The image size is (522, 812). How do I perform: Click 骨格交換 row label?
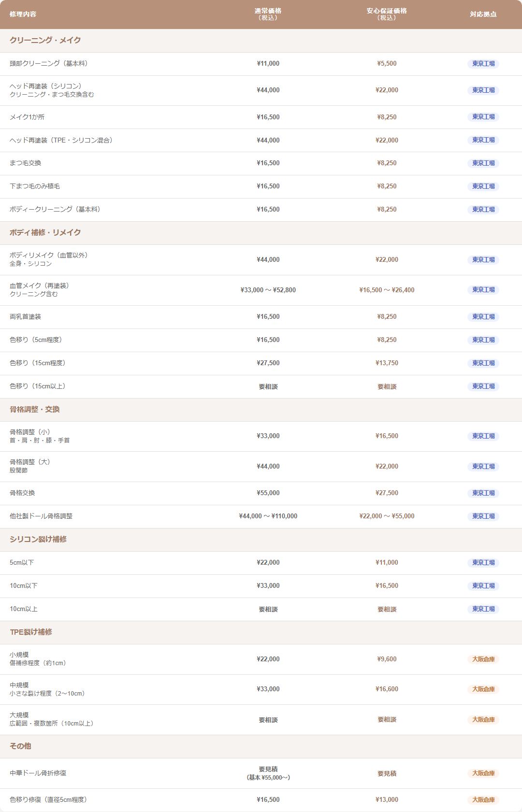tap(22, 493)
